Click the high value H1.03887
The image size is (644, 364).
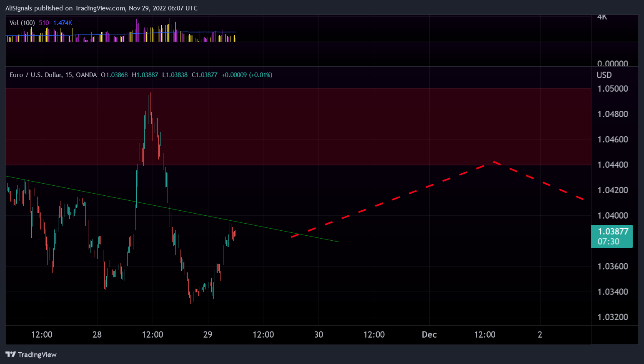145,75
